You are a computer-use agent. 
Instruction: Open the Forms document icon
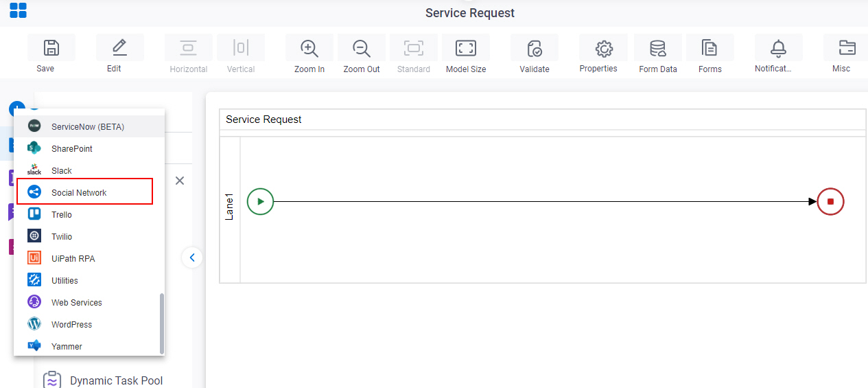pyautogui.click(x=709, y=48)
